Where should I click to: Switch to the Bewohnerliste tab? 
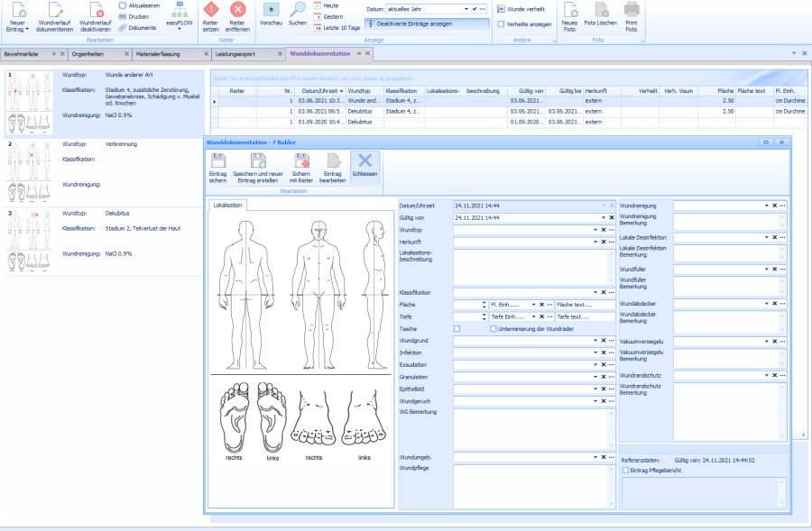click(22, 54)
